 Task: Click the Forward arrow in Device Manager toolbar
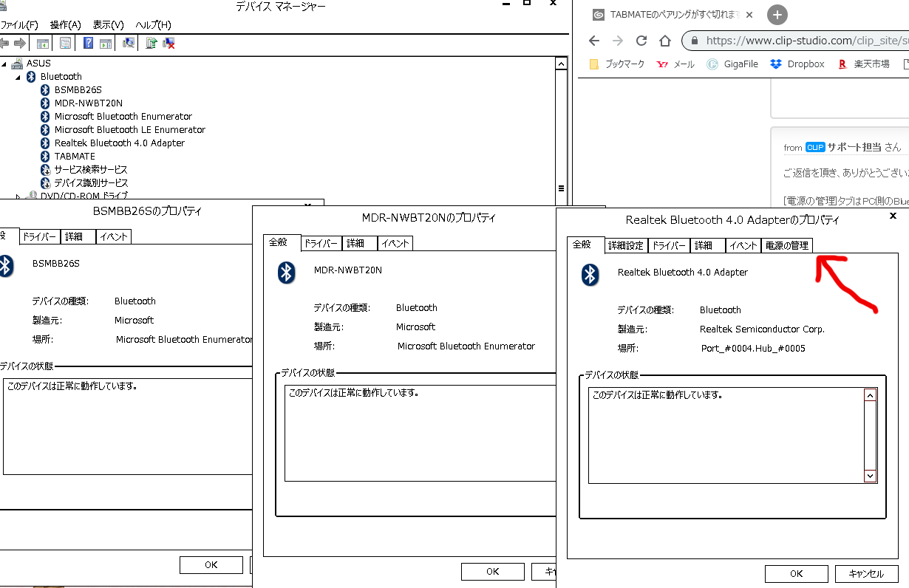pos(20,44)
